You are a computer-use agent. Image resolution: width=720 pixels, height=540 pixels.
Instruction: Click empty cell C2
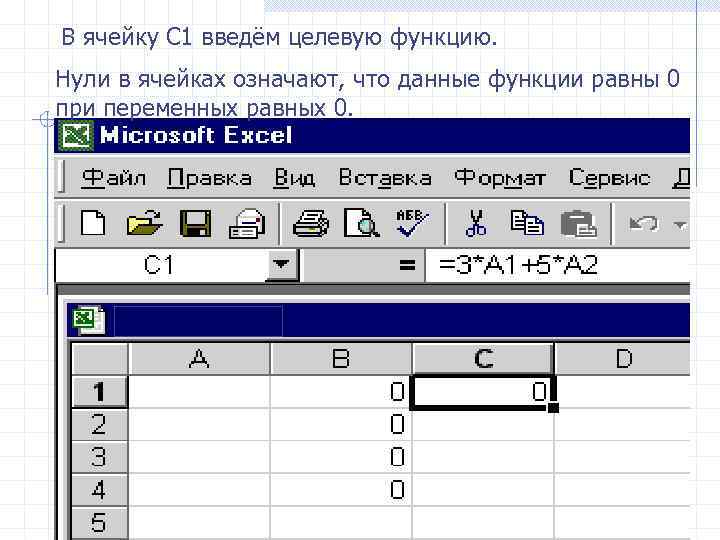[x=483, y=424]
